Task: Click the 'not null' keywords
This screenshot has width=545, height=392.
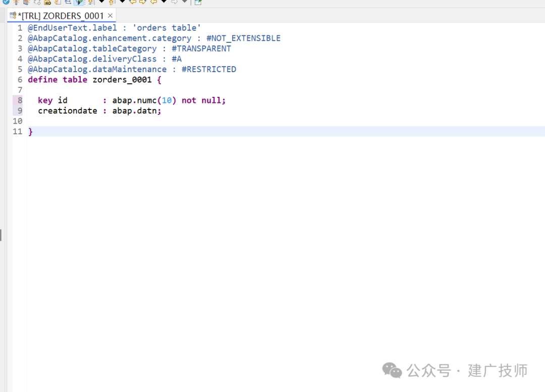Action: coord(201,100)
